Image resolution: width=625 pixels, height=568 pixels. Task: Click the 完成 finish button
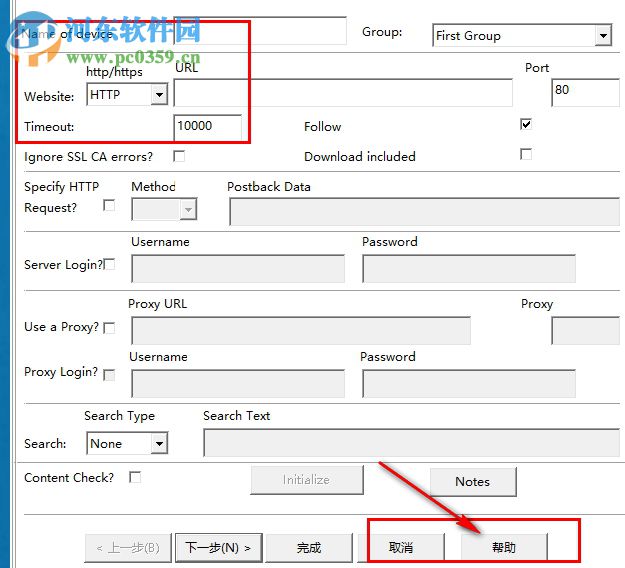point(309,548)
